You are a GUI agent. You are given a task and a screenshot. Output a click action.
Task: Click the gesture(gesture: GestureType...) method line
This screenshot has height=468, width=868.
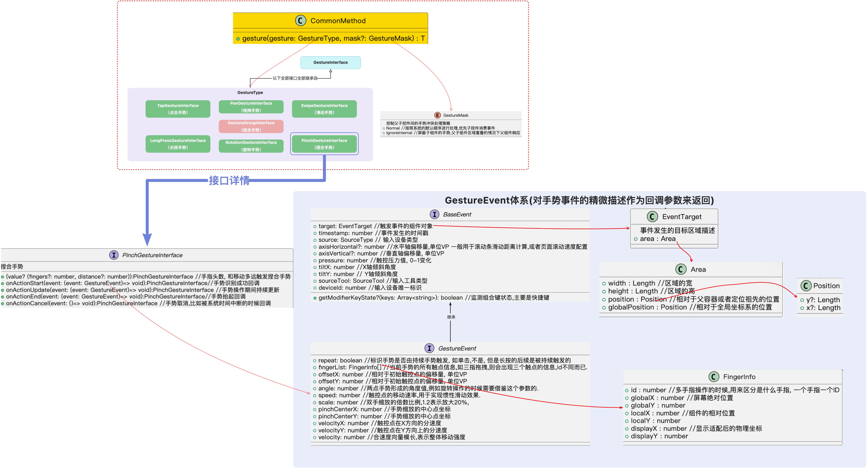331,38
